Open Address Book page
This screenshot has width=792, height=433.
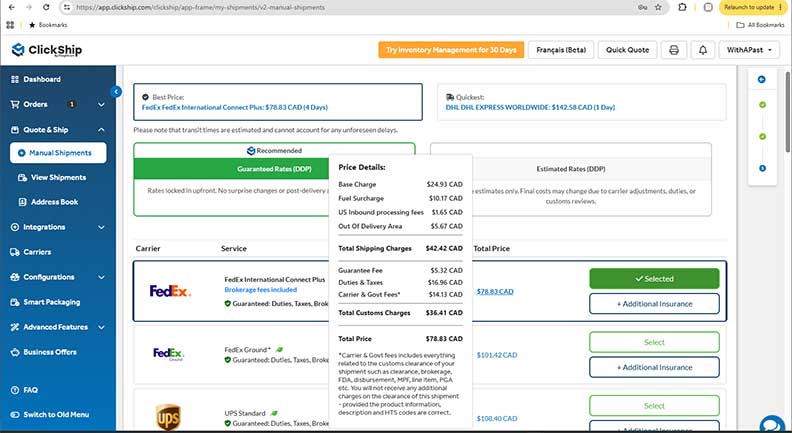[x=55, y=202]
